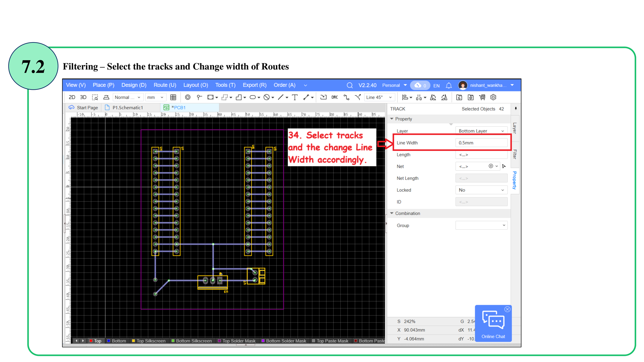This screenshot has height=362, width=644.
Task: Open the order PCB cart icon
Action: tap(482, 97)
